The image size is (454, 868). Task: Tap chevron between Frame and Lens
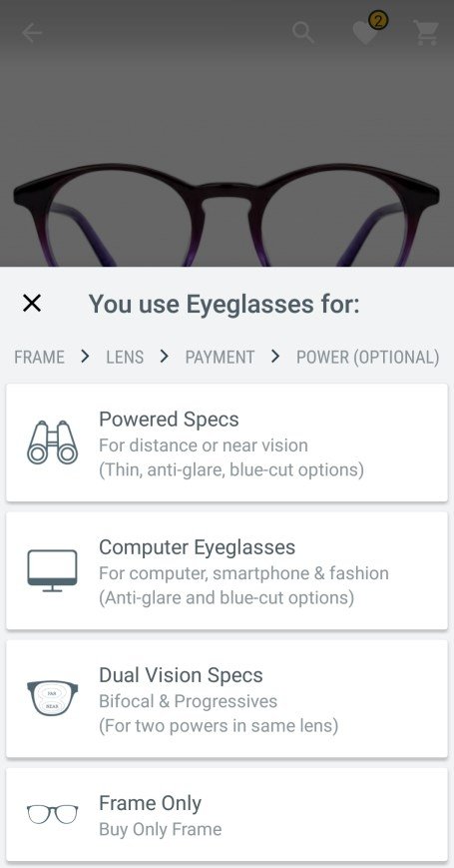[85, 357]
